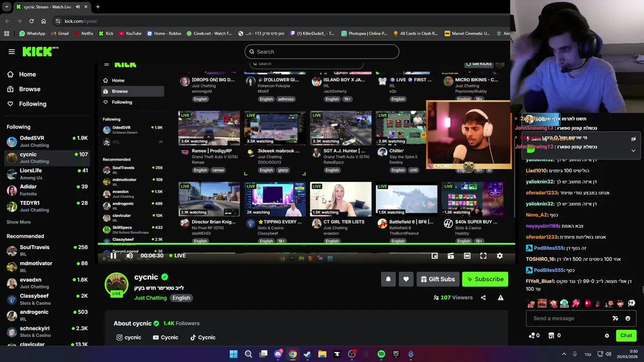Select OdedSVR in the Following list
The image size is (644, 362).
(x=47, y=141)
